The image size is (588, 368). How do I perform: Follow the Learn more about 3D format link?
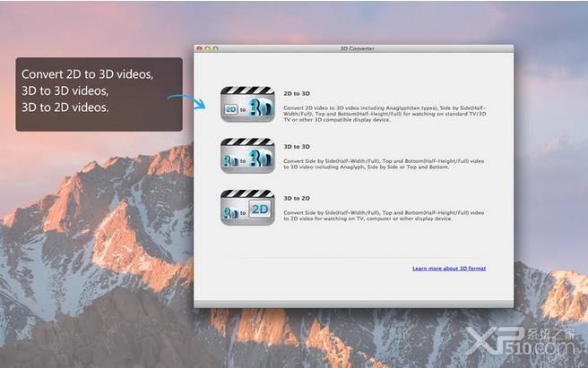[x=449, y=269]
